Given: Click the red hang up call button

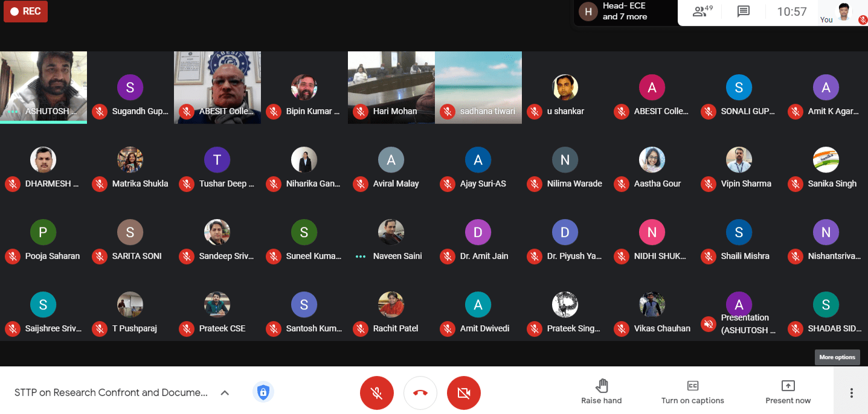Looking at the screenshot, I should 420,393.
